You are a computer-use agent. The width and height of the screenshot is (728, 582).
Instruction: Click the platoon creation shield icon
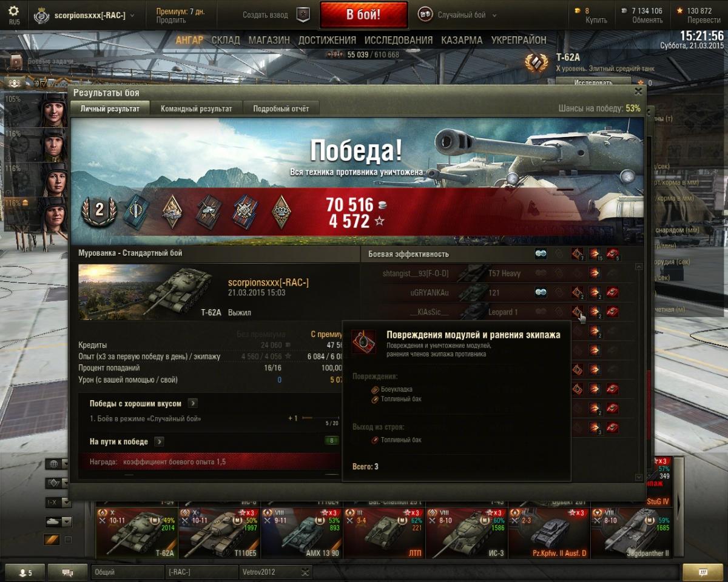(x=303, y=15)
